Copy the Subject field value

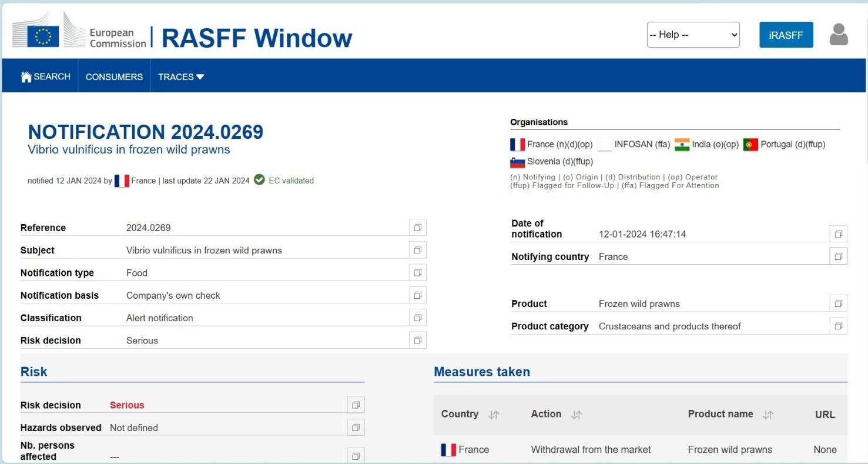[417, 250]
